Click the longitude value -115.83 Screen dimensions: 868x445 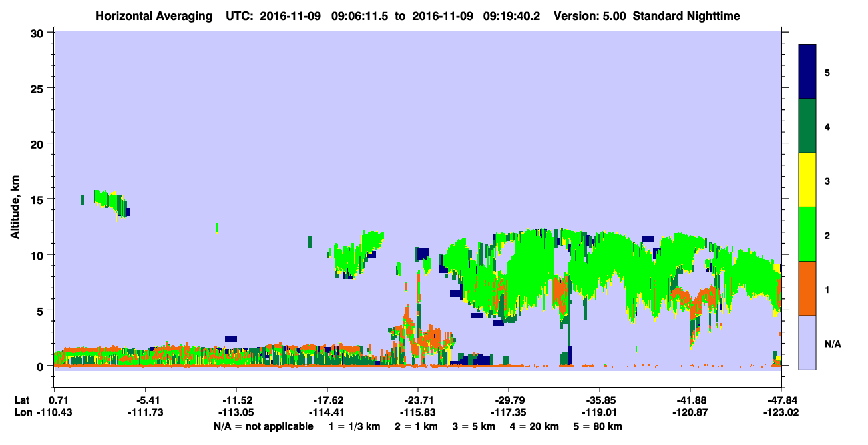tap(418, 412)
